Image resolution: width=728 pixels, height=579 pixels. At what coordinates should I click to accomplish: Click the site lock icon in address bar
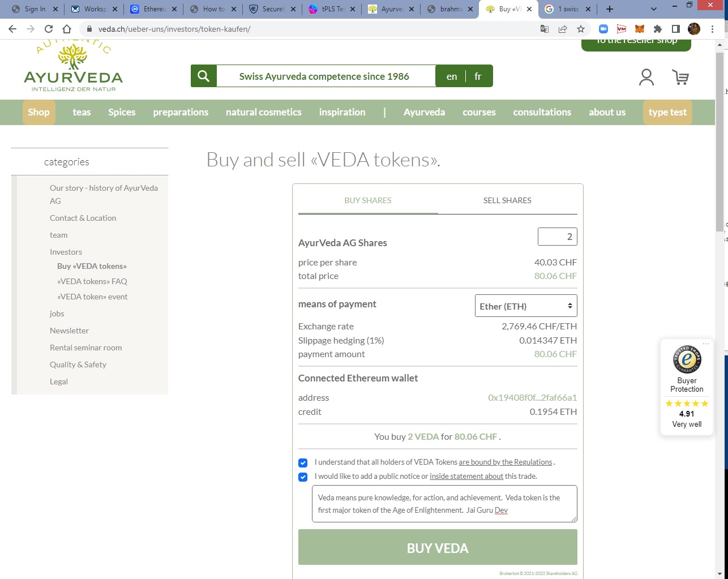[89, 29]
